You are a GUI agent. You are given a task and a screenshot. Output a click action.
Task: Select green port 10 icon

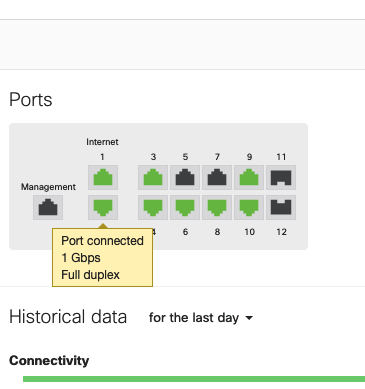[249, 207]
